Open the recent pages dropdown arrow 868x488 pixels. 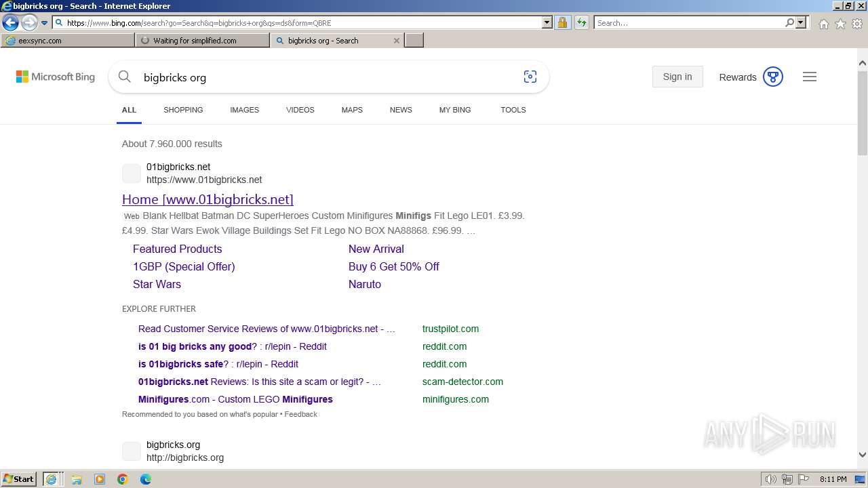click(x=45, y=23)
